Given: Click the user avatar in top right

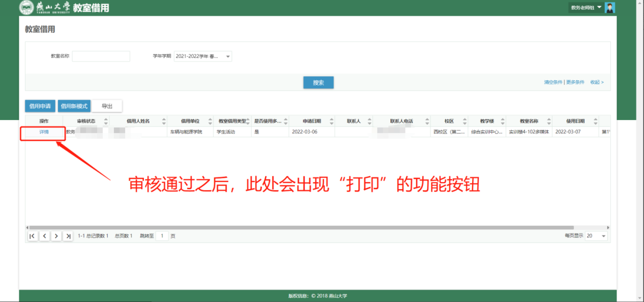Looking at the screenshot, I should click(x=610, y=8).
